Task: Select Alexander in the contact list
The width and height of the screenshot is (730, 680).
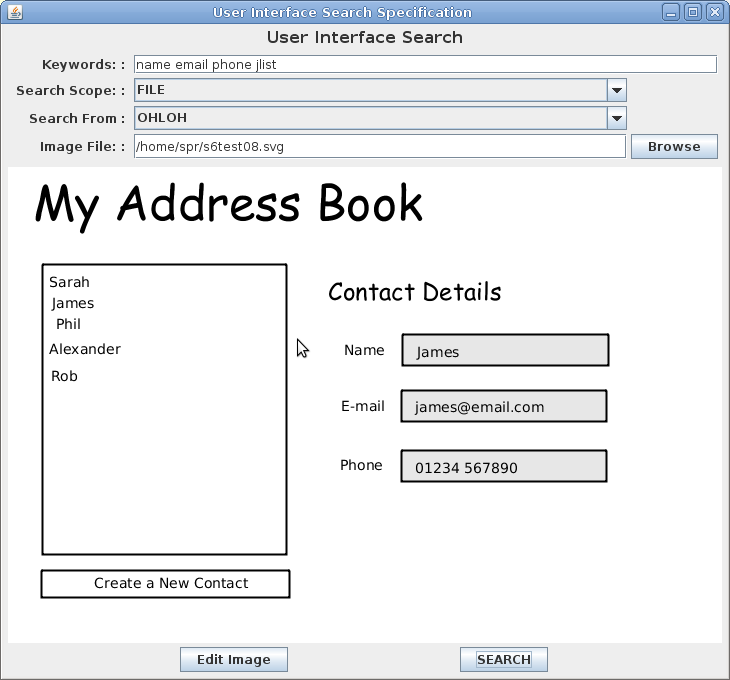Action: pyautogui.click(x=85, y=349)
